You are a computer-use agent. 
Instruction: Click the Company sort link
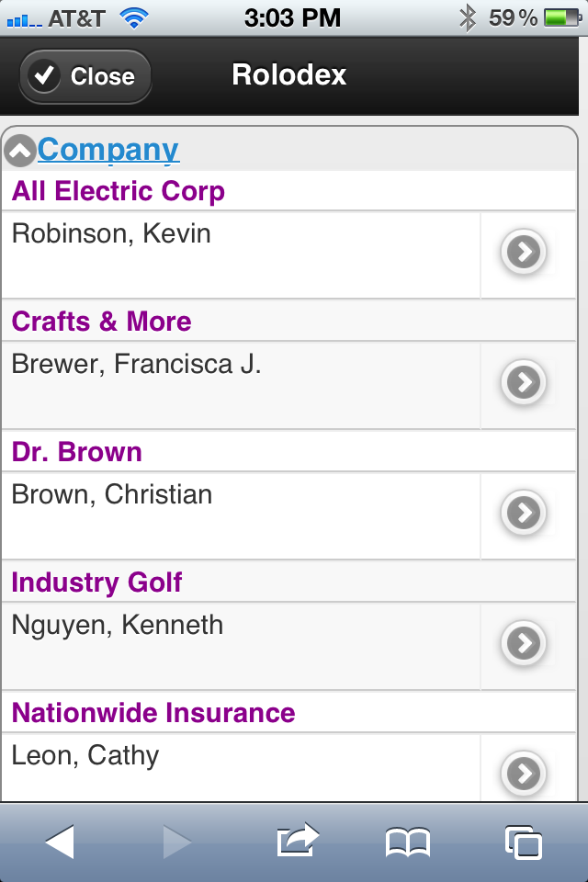click(x=108, y=150)
